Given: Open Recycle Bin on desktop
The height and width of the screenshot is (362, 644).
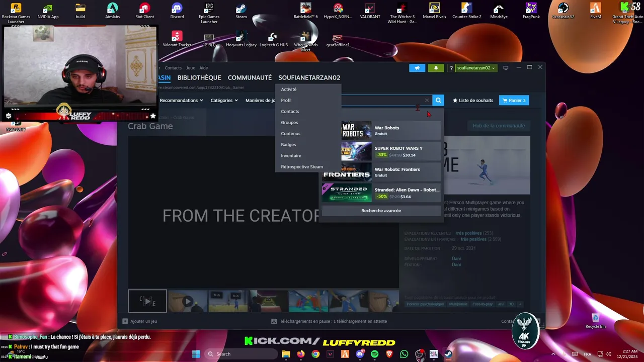Looking at the screenshot, I should click(x=595, y=321).
